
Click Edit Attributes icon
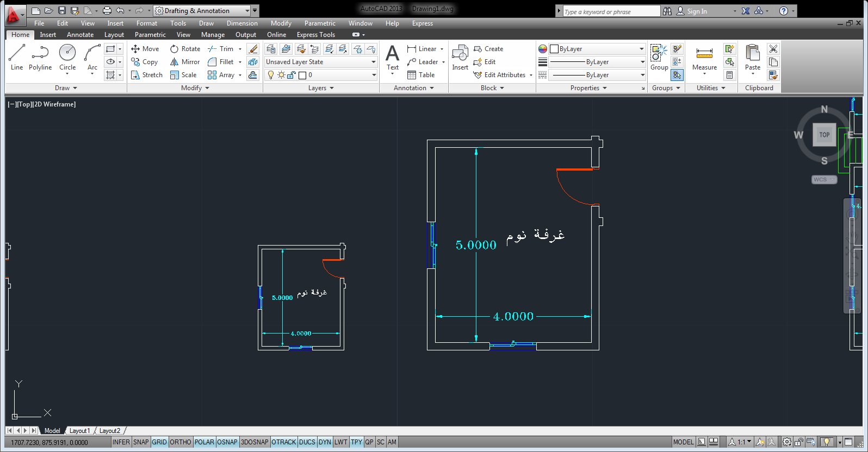(500, 75)
